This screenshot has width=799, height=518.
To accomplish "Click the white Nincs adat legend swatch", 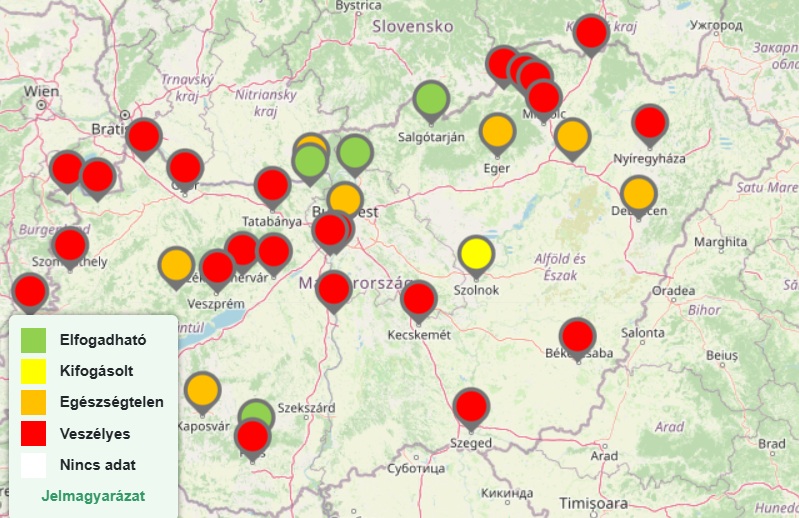I will click(34, 465).
